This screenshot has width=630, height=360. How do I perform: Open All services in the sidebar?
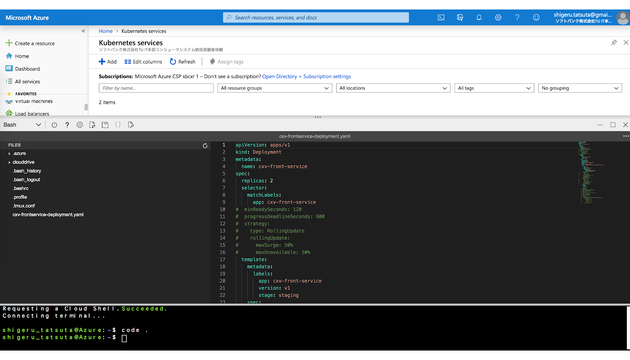(22, 82)
